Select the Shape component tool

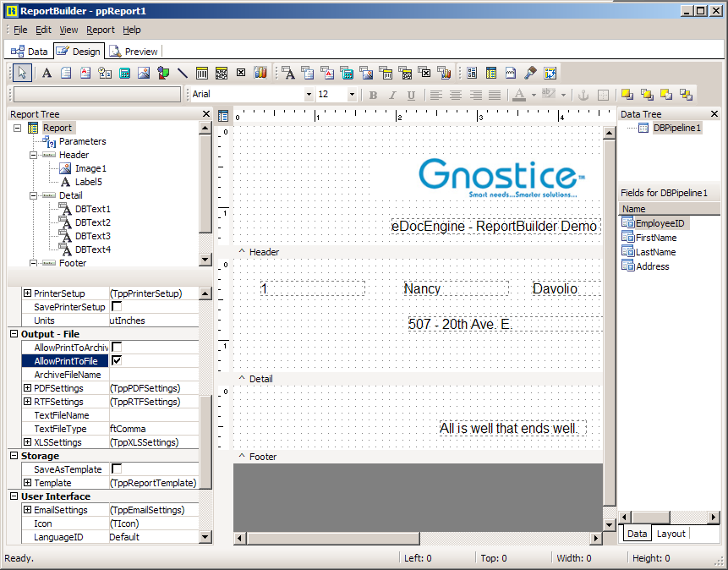click(163, 73)
